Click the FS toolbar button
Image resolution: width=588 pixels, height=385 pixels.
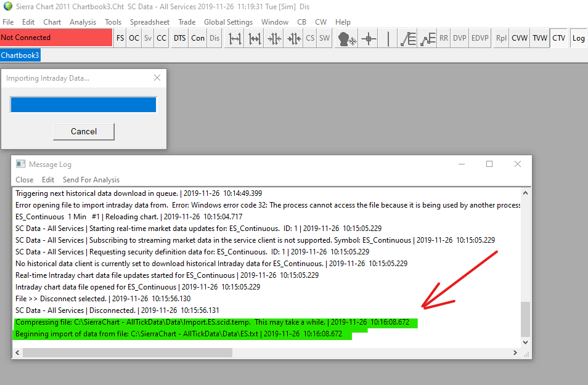[x=120, y=38]
